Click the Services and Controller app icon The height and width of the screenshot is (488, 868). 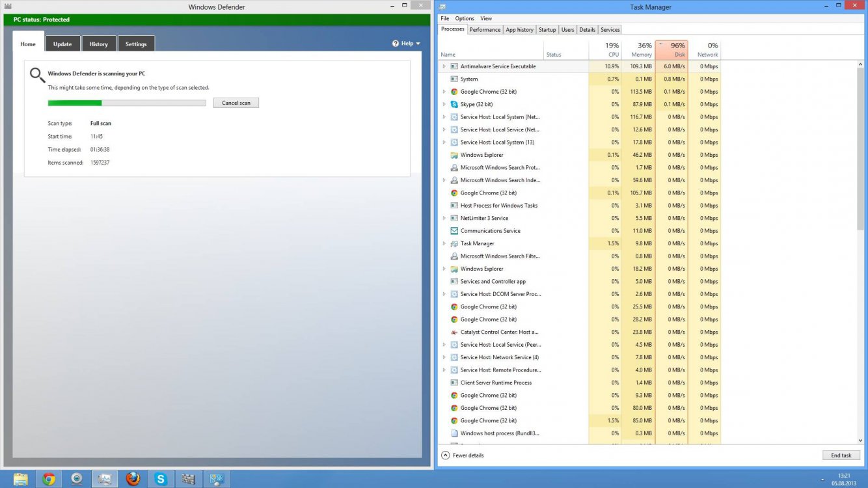[x=454, y=281]
